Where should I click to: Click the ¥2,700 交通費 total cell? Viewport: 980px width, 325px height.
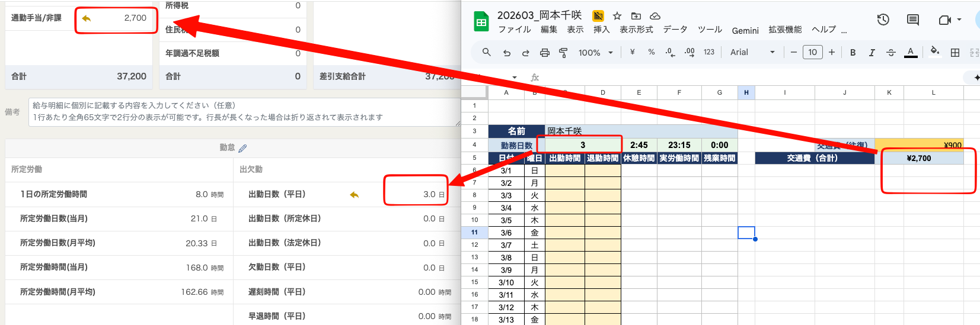(919, 158)
